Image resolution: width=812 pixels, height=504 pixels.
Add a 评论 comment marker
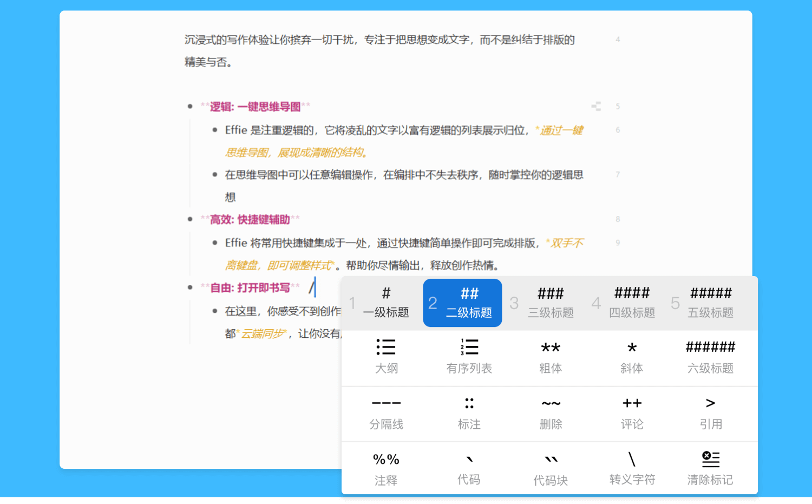(632, 414)
